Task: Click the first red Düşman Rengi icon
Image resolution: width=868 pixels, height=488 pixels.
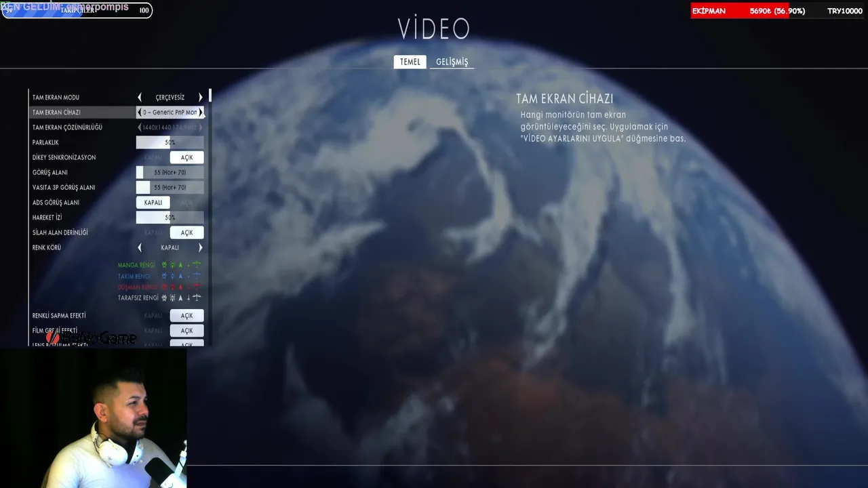Action: click(164, 287)
